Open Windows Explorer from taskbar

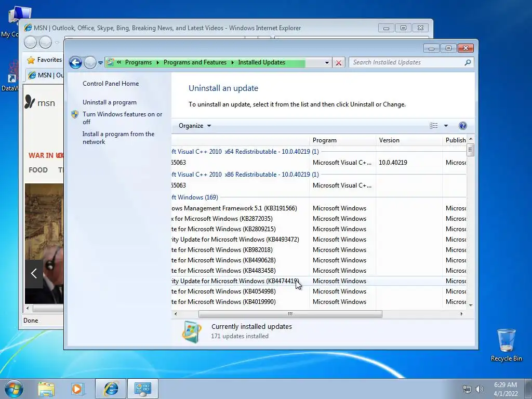46,389
